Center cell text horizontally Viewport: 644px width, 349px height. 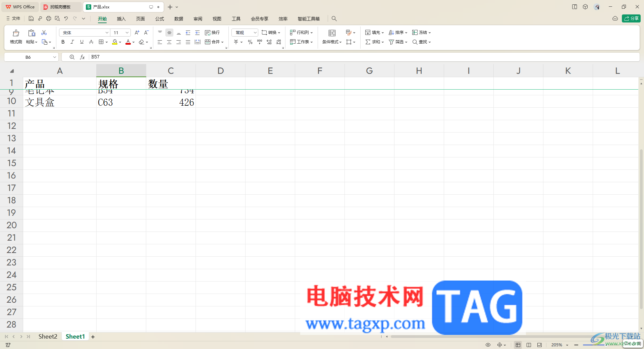coord(169,42)
